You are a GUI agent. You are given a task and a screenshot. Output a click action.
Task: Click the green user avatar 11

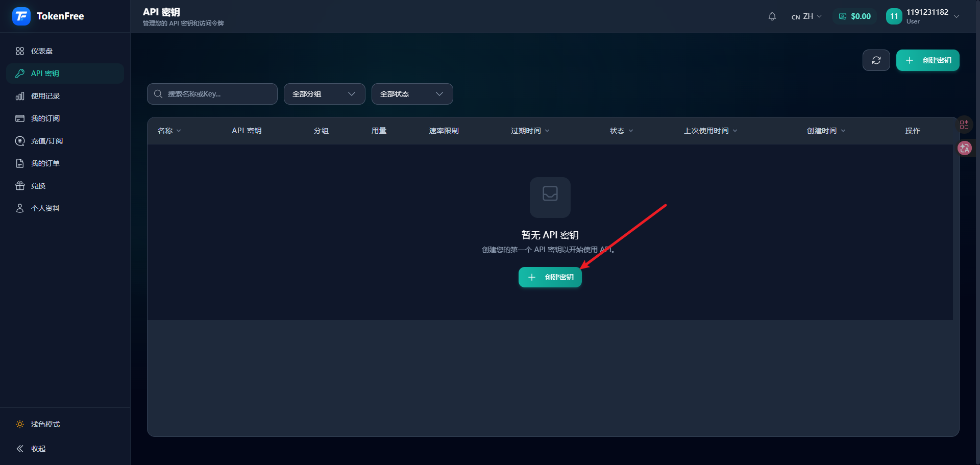tap(894, 16)
